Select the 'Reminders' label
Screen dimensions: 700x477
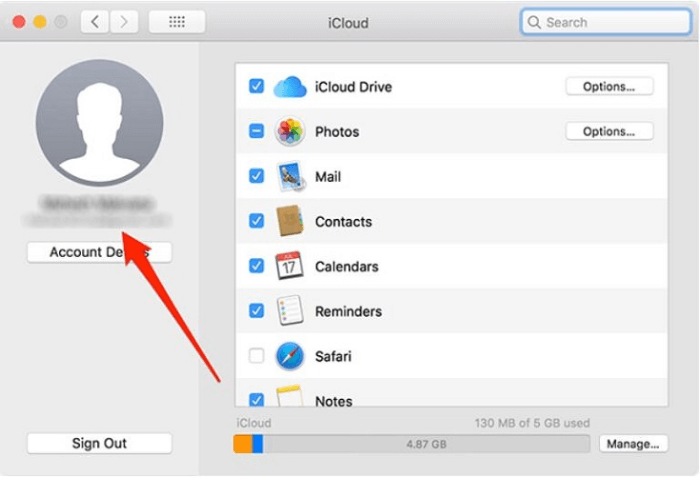click(349, 311)
